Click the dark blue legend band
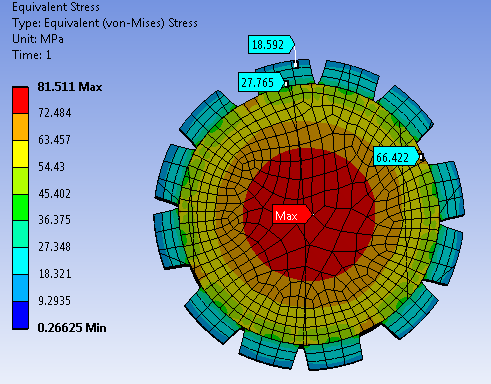Image resolution: width=491 pixels, height=384 pixels. pos(20,315)
